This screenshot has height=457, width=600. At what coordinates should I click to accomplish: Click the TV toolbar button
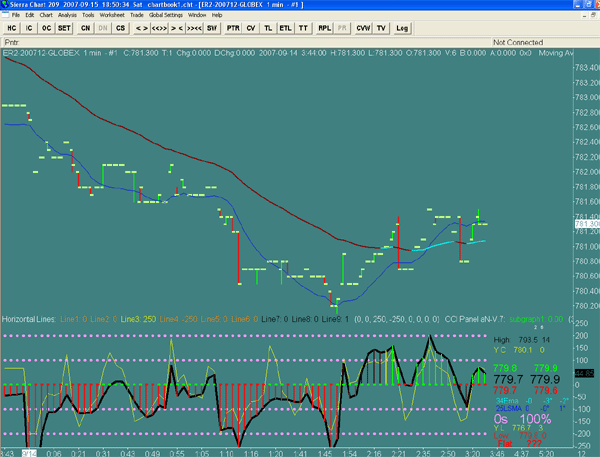(x=381, y=28)
